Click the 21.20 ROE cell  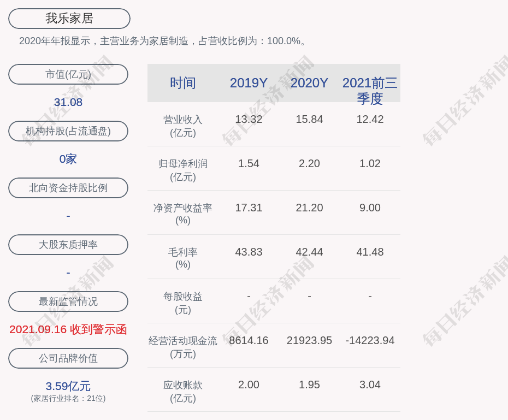(309, 208)
